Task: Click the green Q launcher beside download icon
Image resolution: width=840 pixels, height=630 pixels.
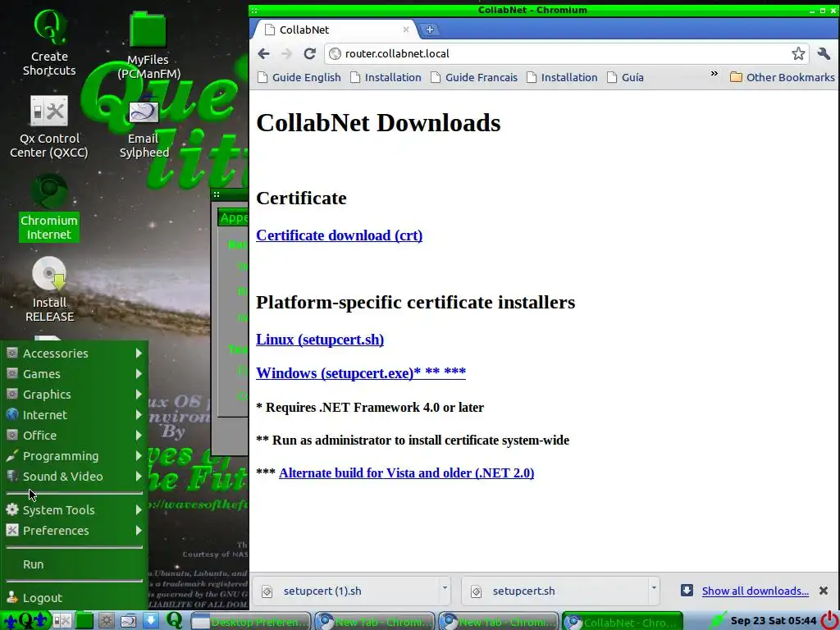Action: coord(174,620)
